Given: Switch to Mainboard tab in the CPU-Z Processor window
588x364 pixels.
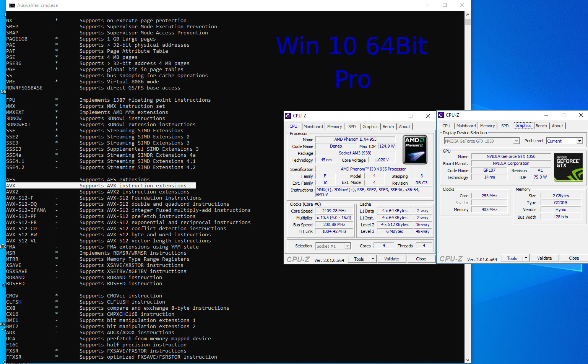Looking at the screenshot, I should (313, 127).
